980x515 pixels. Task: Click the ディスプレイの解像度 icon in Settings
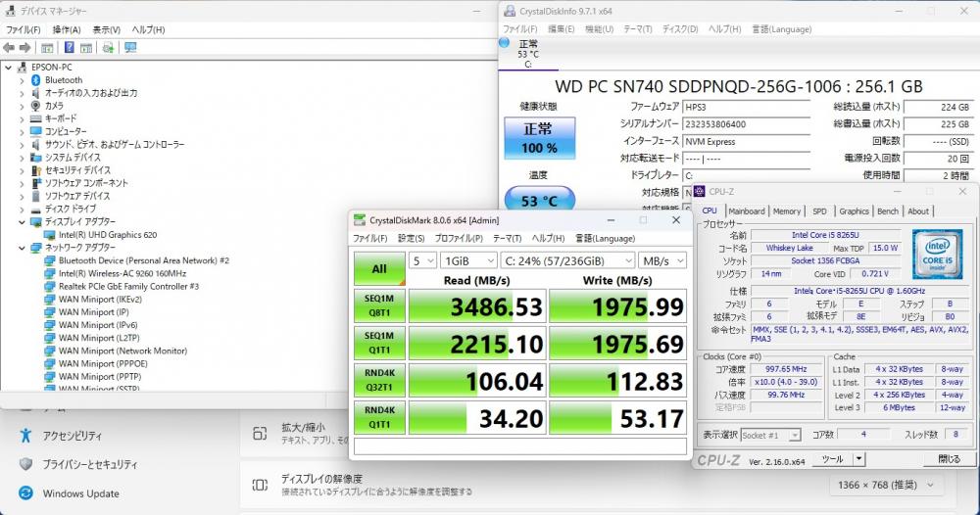(260, 485)
